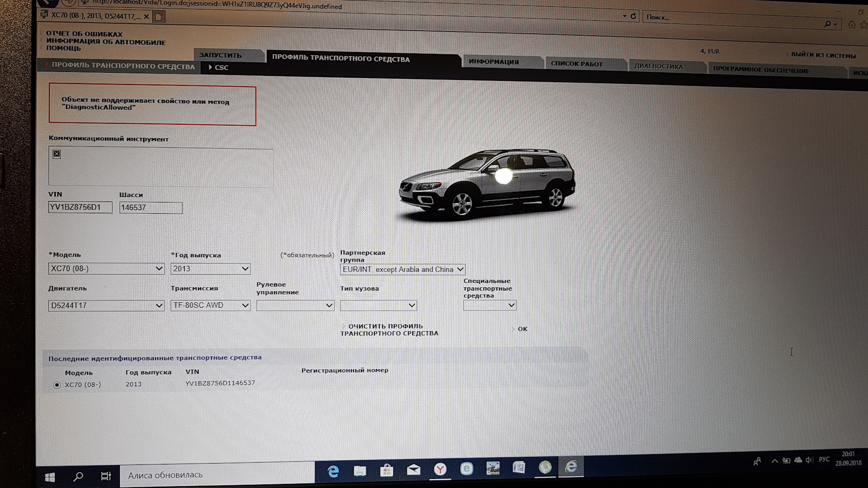This screenshot has width=868, height=488.
Task: Open the browser Home icon
Action: [x=852, y=25]
